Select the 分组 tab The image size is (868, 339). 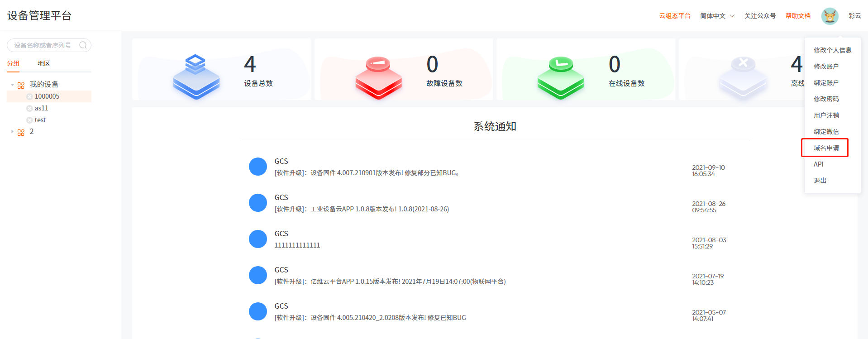point(13,63)
